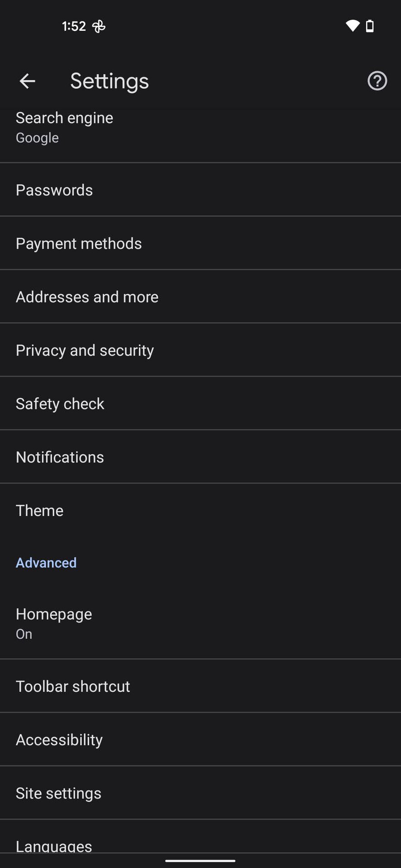Open Search engine setting
This screenshot has width=401, height=868.
coord(200,127)
